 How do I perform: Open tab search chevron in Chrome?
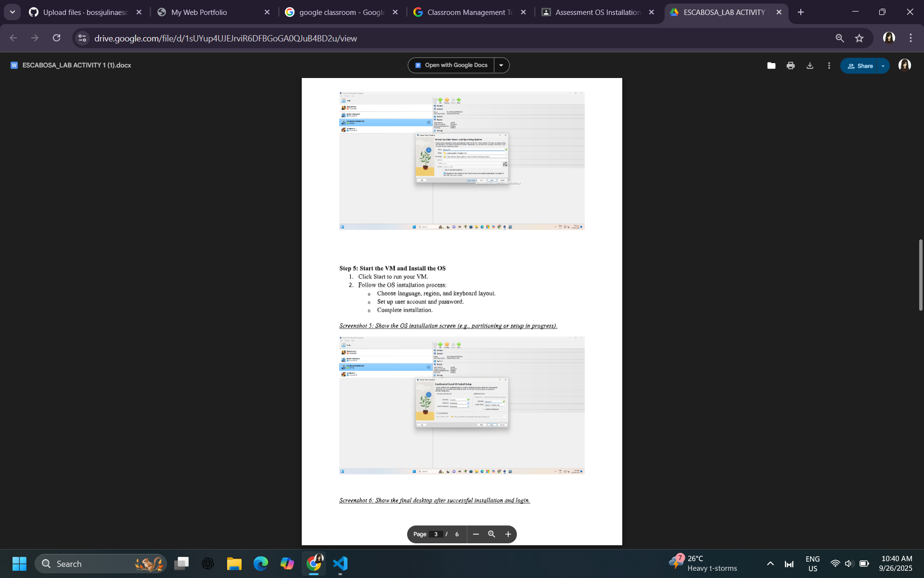[12, 12]
